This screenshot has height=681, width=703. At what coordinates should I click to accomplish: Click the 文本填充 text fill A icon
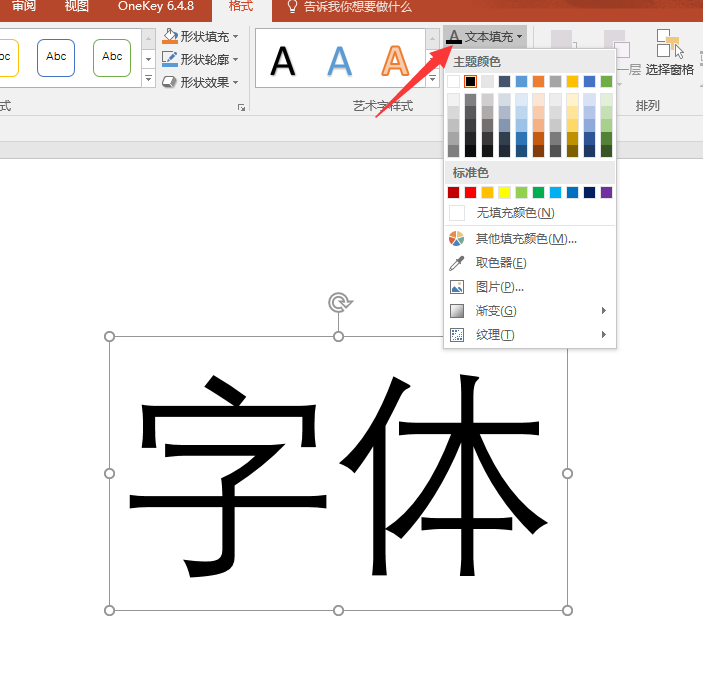[454, 37]
